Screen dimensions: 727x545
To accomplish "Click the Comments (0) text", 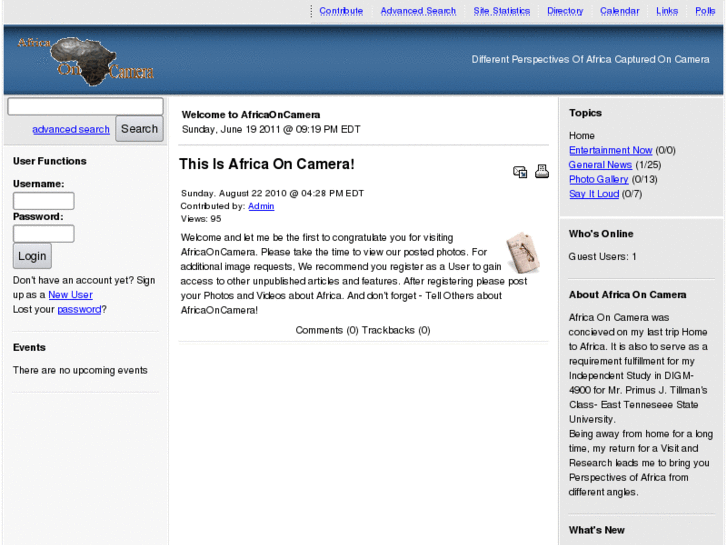I will click(x=327, y=330).
